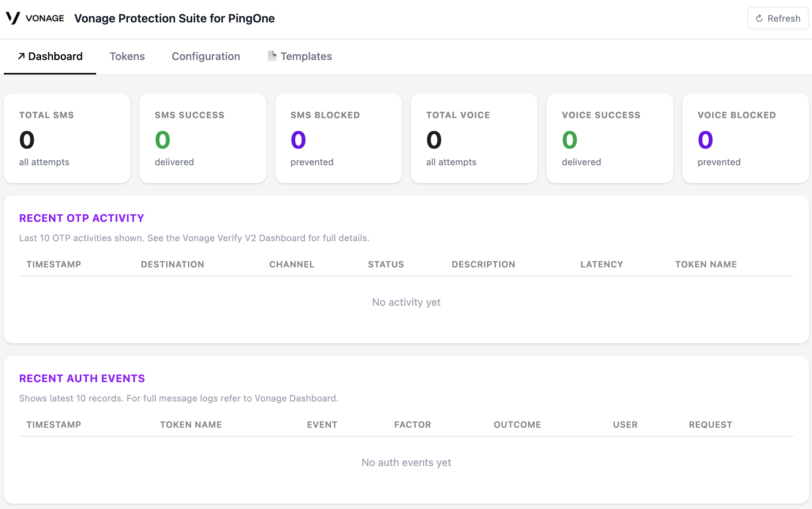The width and height of the screenshot is (812, 509).
Task: Click the 'Last 10 OTP activities shown' note
Action: pos(194,238)
